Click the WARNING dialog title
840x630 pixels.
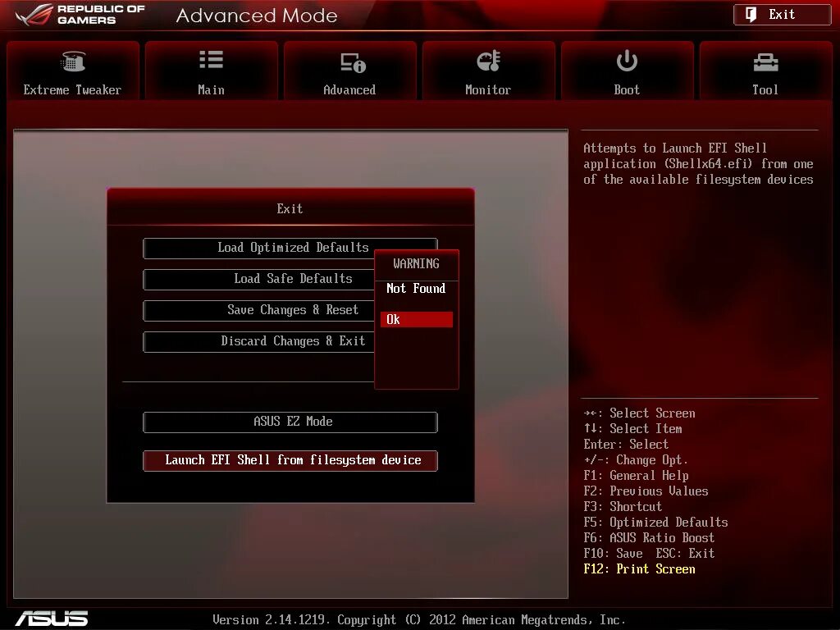click(x=416, y=263)
